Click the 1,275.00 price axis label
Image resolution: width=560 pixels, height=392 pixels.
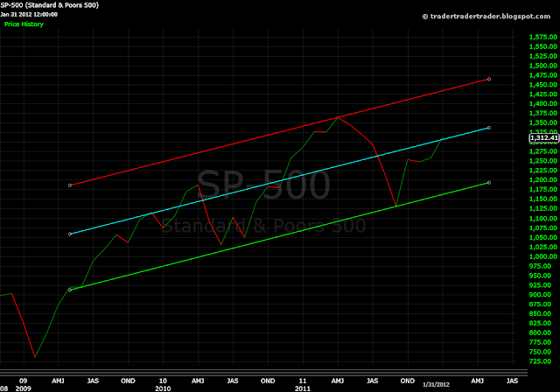coord(542,151)
